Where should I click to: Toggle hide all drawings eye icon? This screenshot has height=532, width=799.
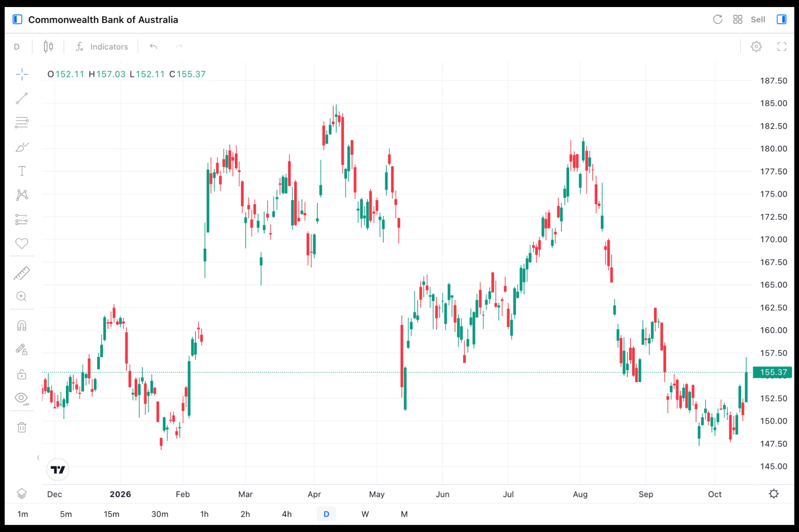coord(22,398)
